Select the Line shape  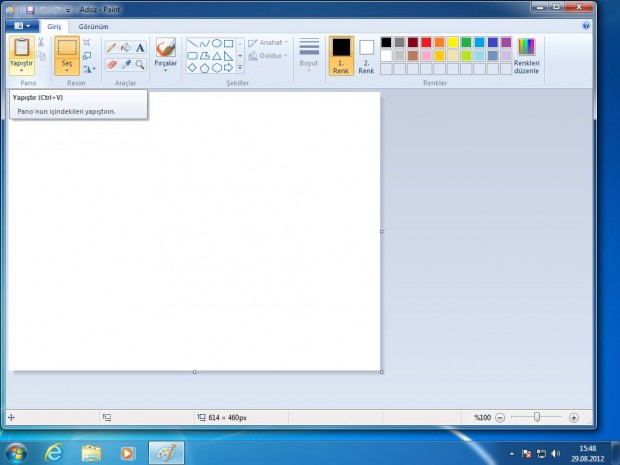192,43
